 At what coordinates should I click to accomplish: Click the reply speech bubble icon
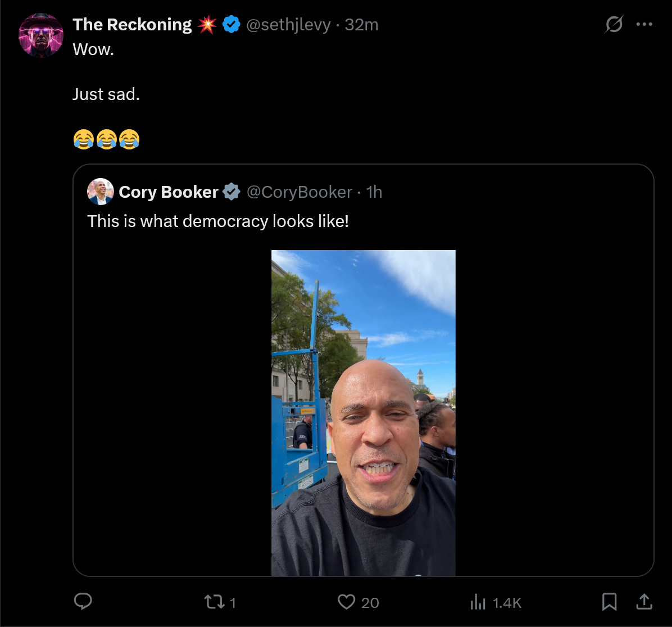[83, 602]
